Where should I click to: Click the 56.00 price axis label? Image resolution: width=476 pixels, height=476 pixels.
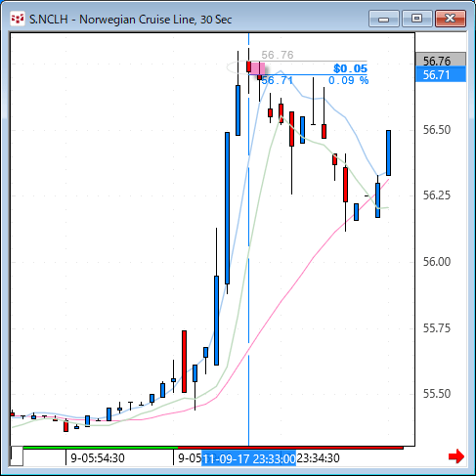pyautogui.click(x=437, y=262)
